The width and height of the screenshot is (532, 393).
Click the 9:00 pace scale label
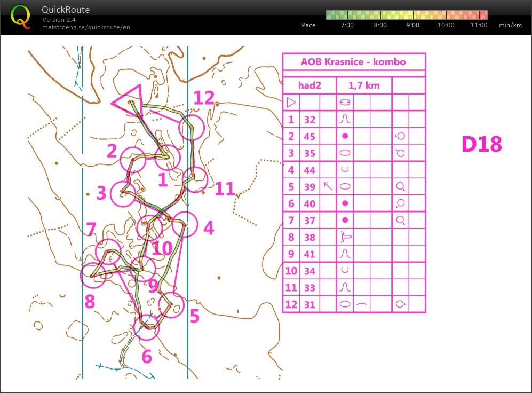pos(412,25)
